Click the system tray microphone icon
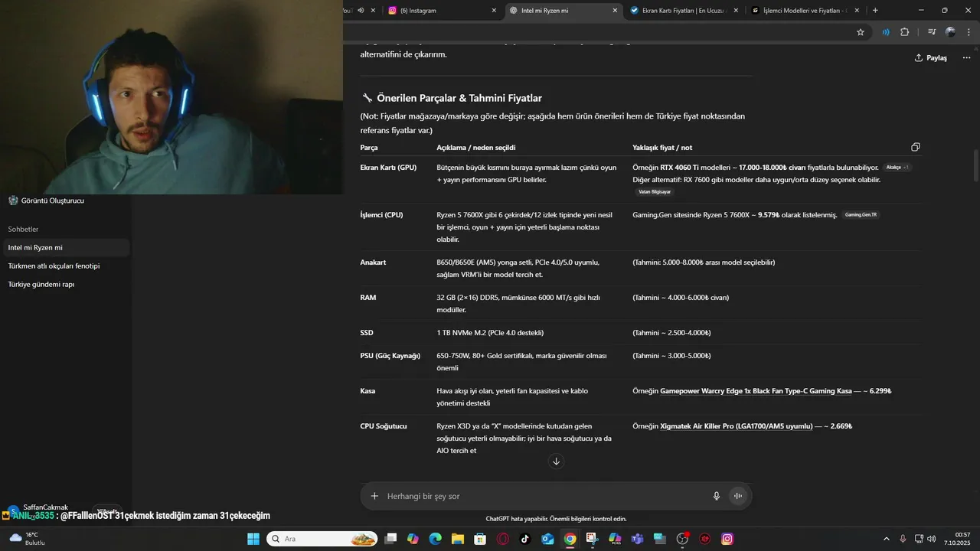 pyautogui.click(x=903, y=539)
